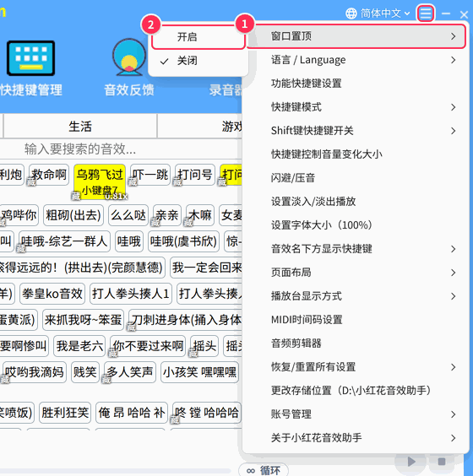
Task: Play 你不要过来啊 sound effect
Action: 148,346
